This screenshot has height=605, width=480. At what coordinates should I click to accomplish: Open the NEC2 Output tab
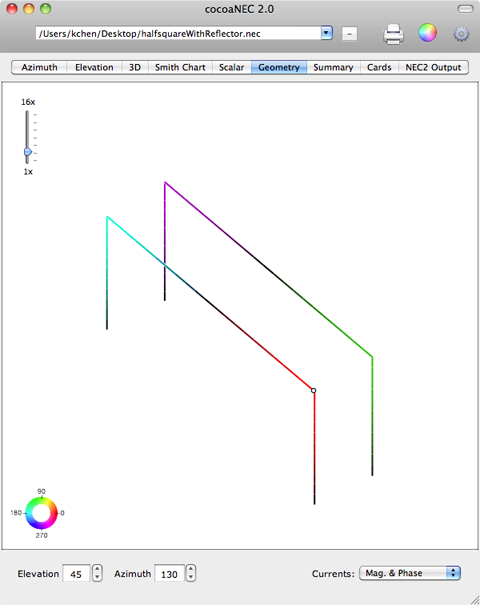(x=433, y=67)
